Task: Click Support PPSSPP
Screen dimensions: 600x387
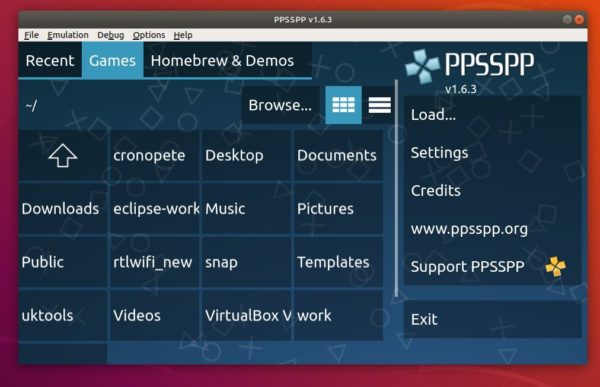Action: coord(492,266)
